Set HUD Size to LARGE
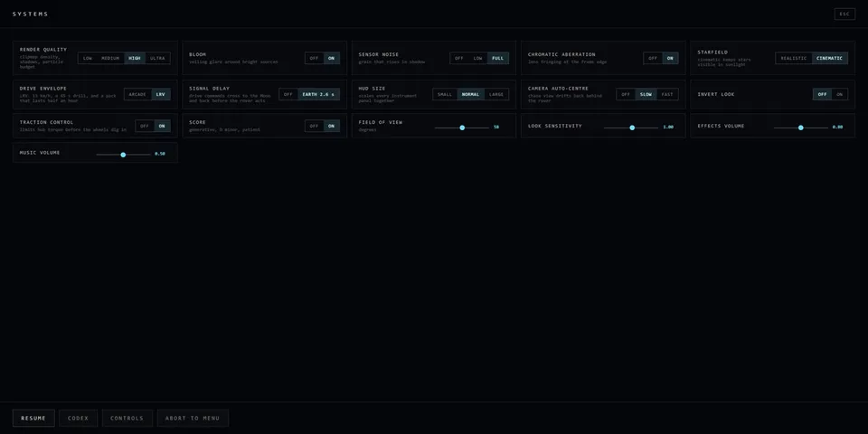Screen dimensions: 868x434 coord(496,94)
